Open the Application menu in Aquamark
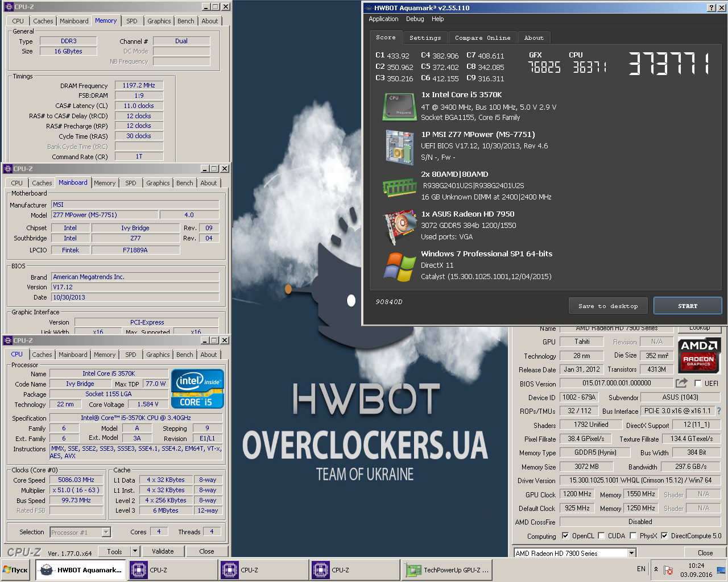 click(x=383, y=19)
